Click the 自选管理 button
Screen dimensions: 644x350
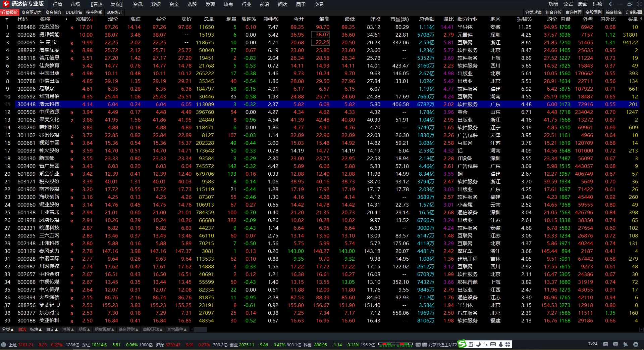[574, 12]
